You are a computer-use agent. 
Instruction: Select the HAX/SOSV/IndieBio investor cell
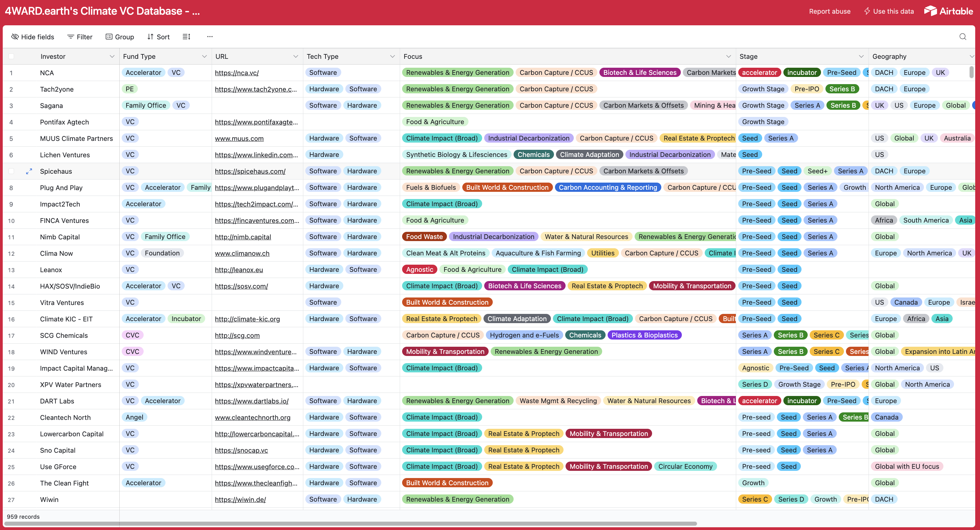coord(70,286)
